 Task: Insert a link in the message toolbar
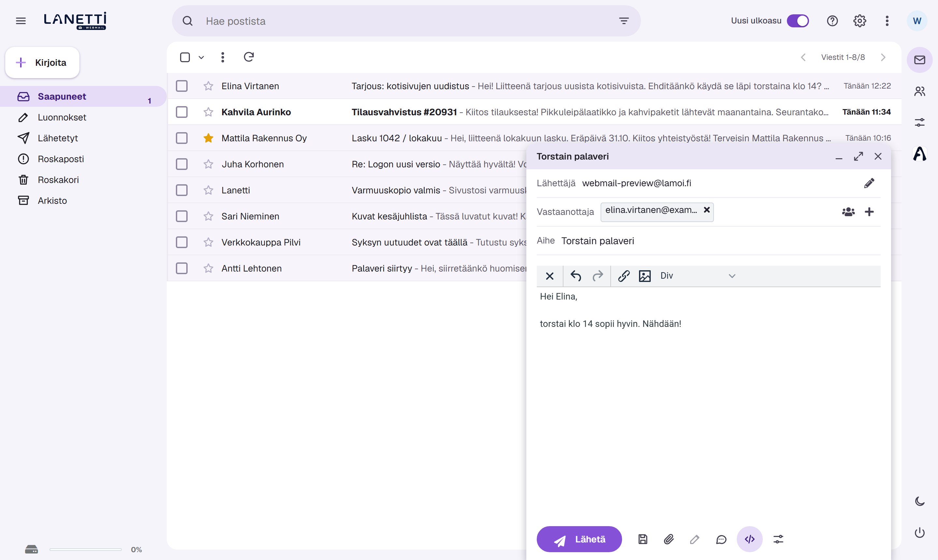(624, 276)
